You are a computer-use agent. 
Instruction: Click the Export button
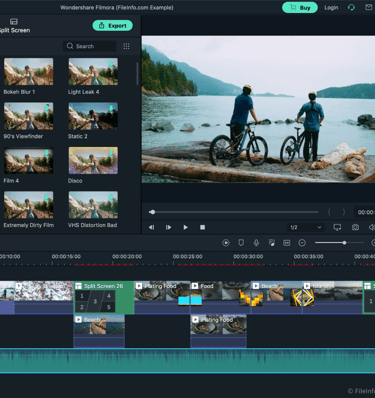click(x=113, y=26)
